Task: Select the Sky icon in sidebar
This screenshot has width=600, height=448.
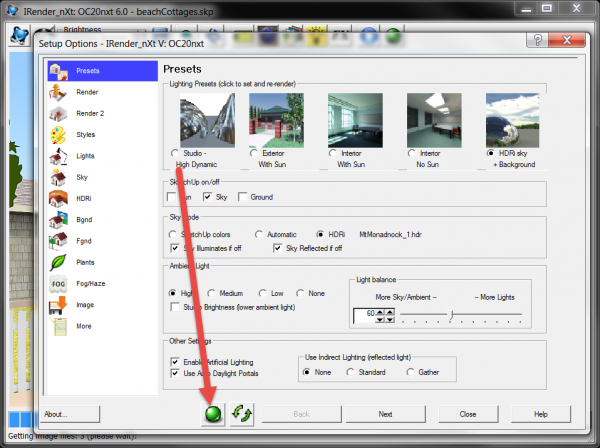Action: (58, 177)
